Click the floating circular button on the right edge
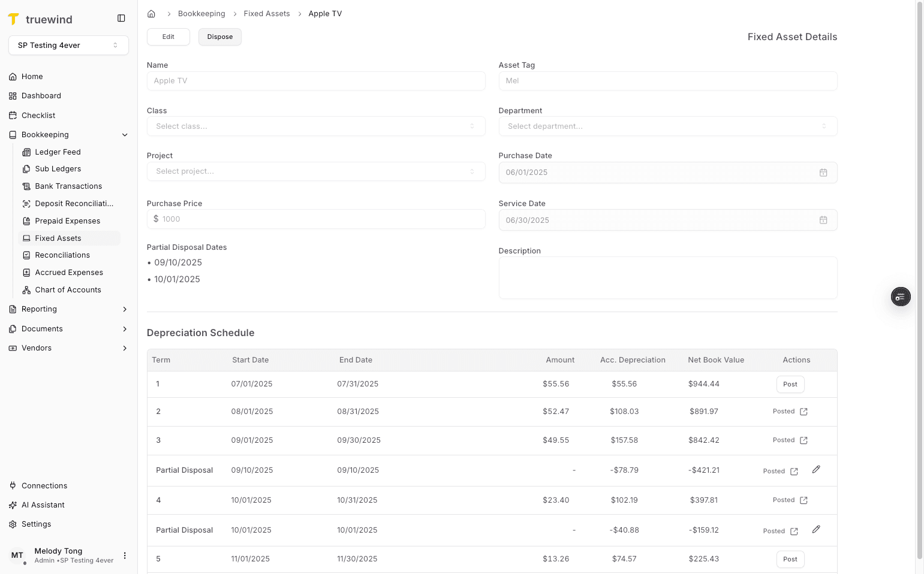Viewport: 924px width, 574px height. 901,296
